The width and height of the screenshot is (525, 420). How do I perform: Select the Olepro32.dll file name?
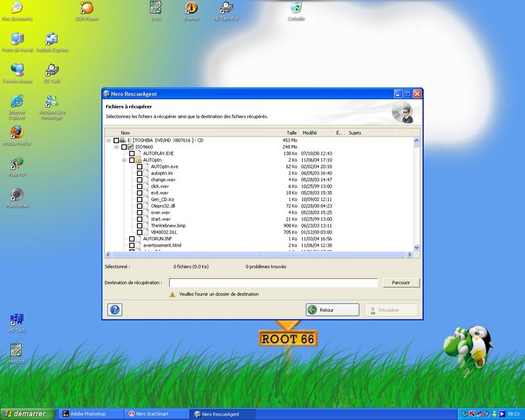pos(163,206)
